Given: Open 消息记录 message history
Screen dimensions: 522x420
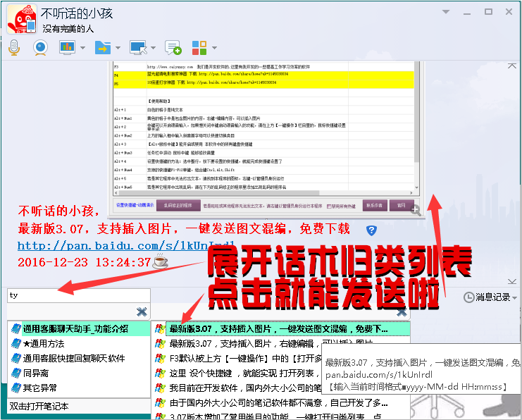Looking at the screenshot, I should (492, 297).
